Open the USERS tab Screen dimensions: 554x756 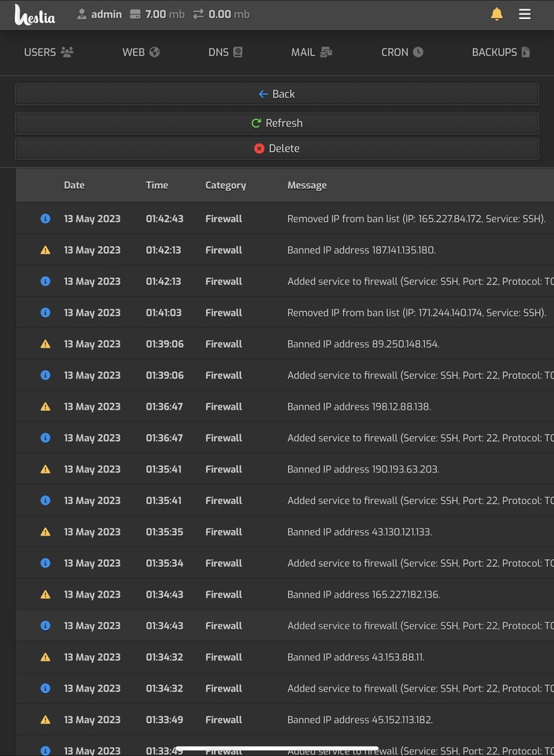(49, 52)
